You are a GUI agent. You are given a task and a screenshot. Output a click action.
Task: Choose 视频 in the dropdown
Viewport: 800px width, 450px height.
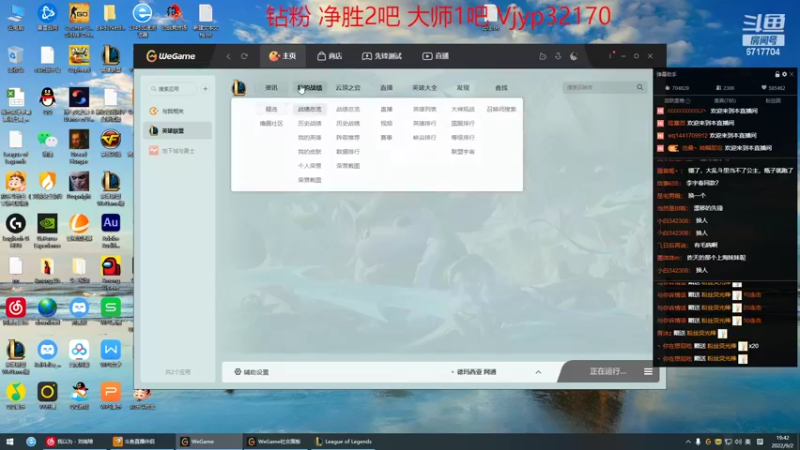(386, 123)
